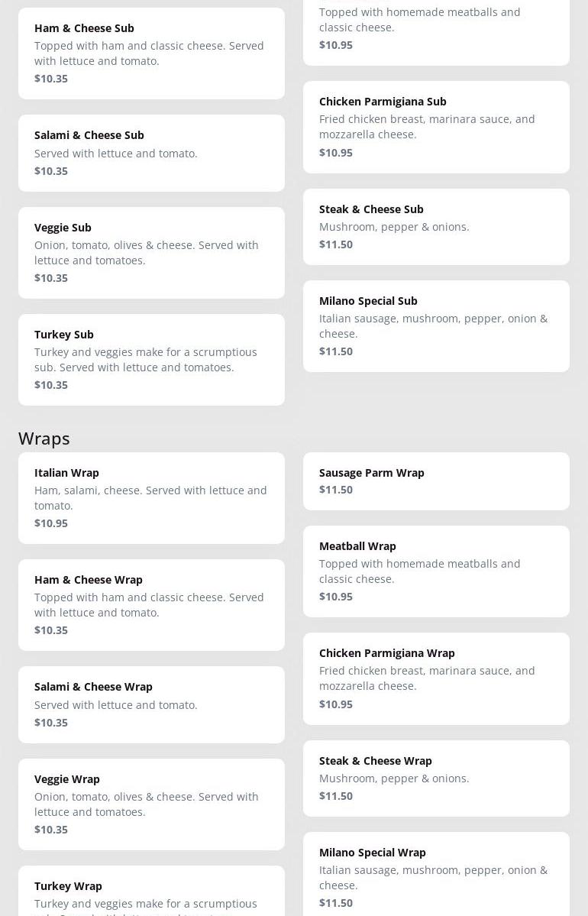Open the Ham & Cheese Wrap card
Image resolution: width=588 pixels, height=916 pixels.
(x=151, y=605)
